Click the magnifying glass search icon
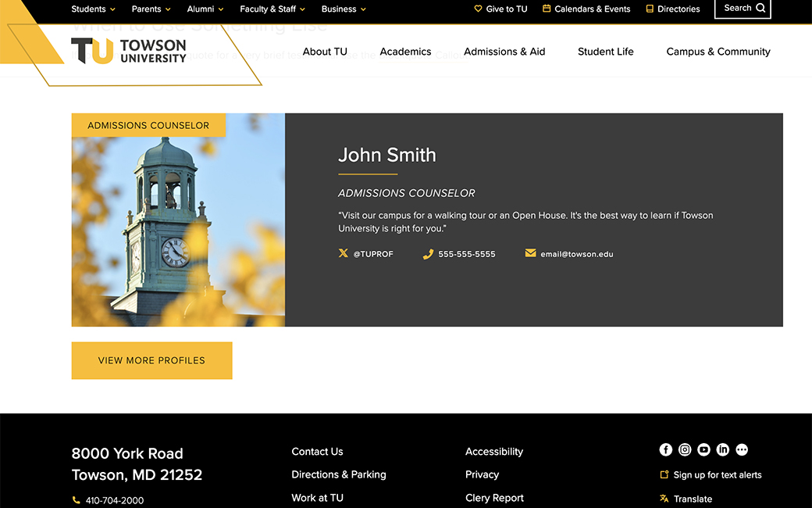This screenshot has width=812, height=508. point(760,8)
